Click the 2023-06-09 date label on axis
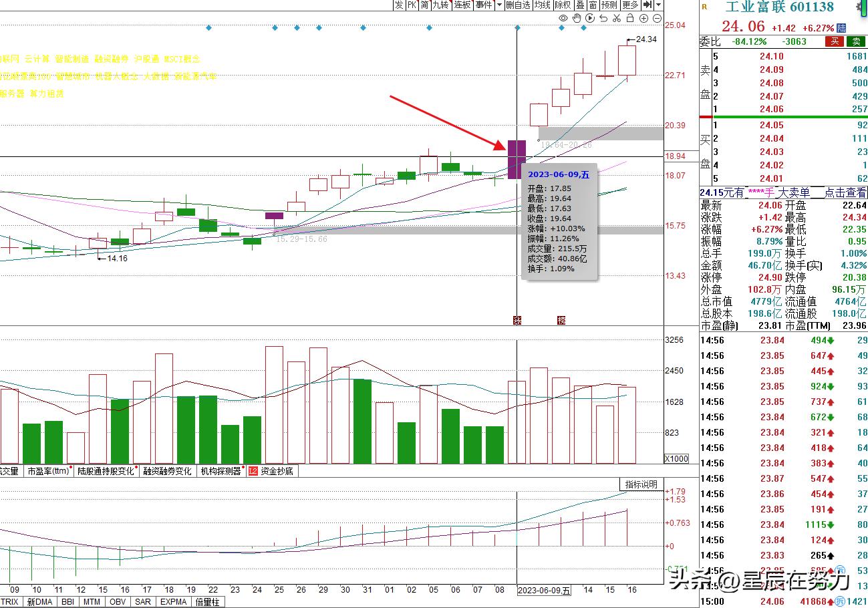Image resolution: width=868 pixels, height=608 pixels. coord(545,591)
